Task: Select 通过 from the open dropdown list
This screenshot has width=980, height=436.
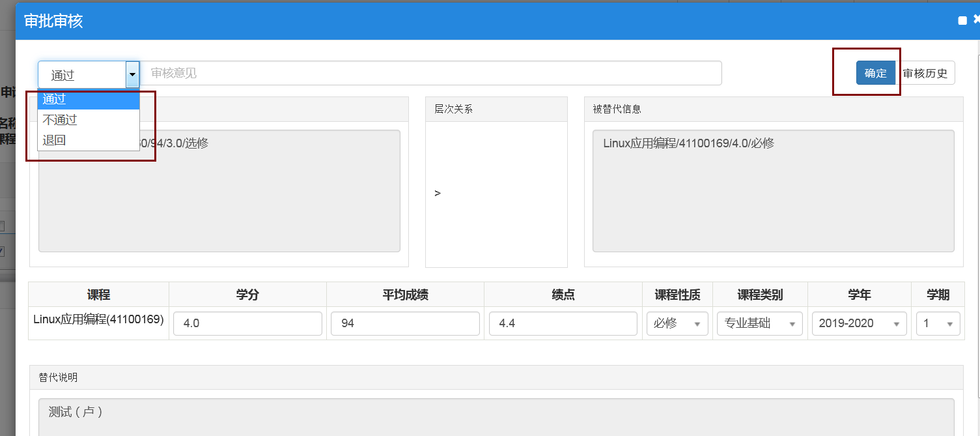Action: pos(88,100)
